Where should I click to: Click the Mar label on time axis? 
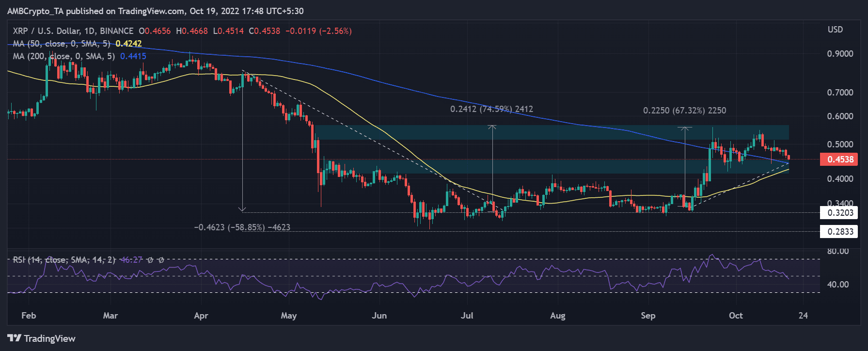110,316
